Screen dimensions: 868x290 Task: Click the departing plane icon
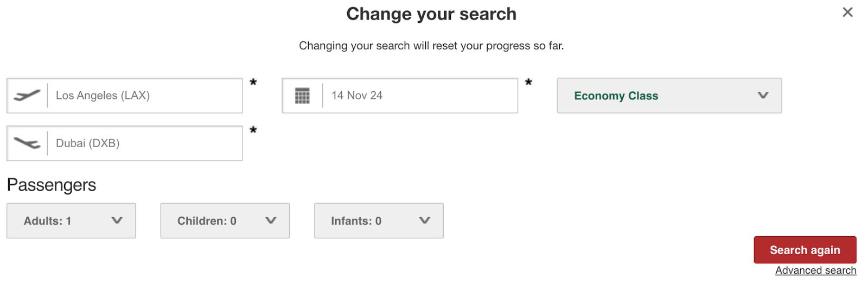click(27, 96)
